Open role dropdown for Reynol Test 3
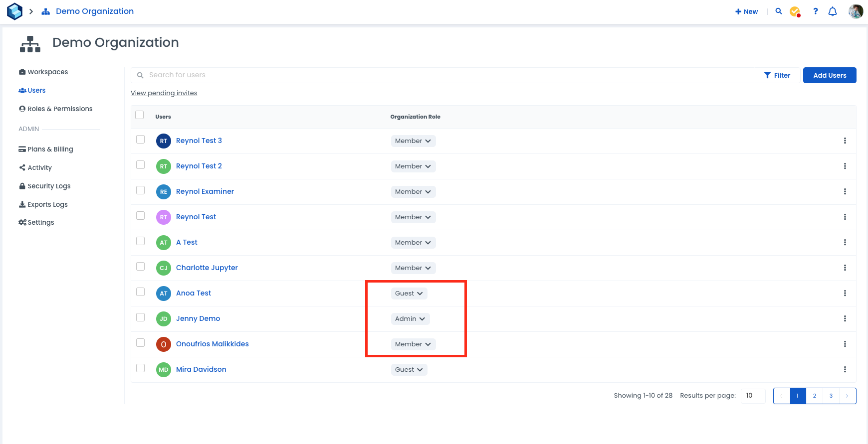 (x=413, y=141)
